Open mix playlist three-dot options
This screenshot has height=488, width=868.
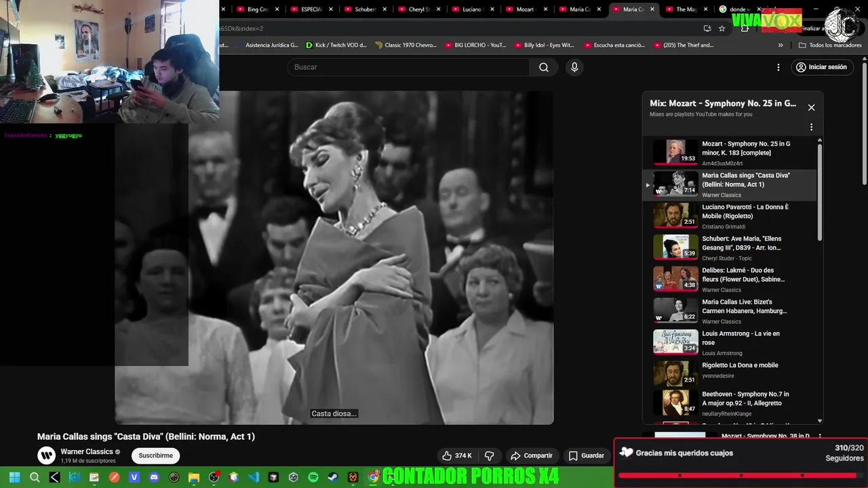click(x=811, y=127)
